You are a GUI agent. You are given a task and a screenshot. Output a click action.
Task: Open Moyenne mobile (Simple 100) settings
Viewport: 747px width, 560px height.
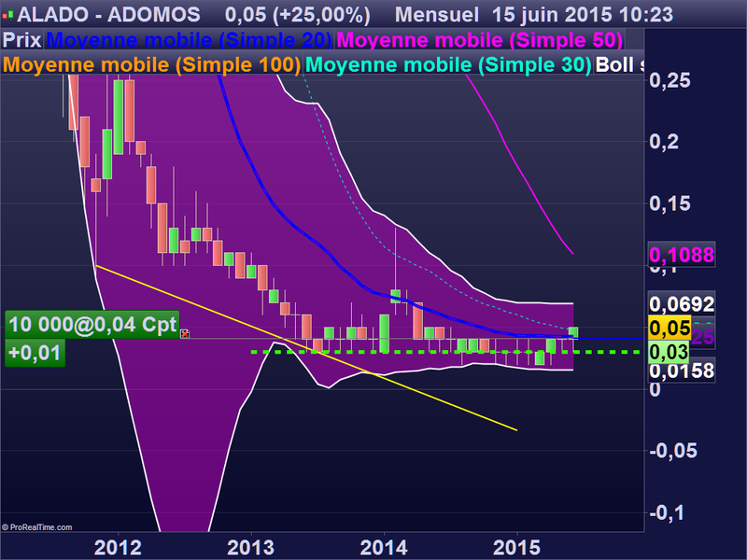pyautogui.click(x=152, y=64)
